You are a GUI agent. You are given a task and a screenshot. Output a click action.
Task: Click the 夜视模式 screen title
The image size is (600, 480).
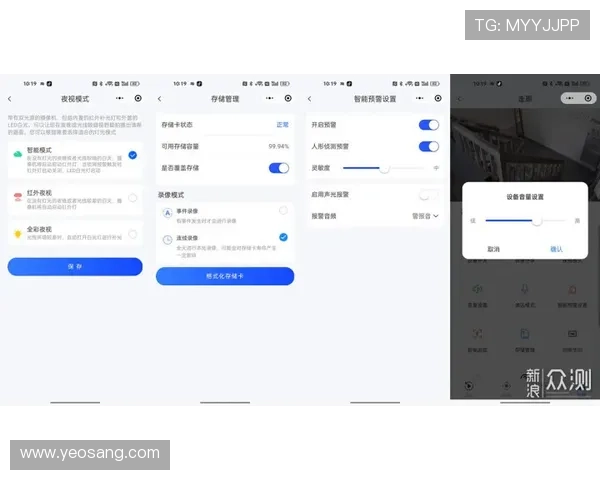(75, 99)
